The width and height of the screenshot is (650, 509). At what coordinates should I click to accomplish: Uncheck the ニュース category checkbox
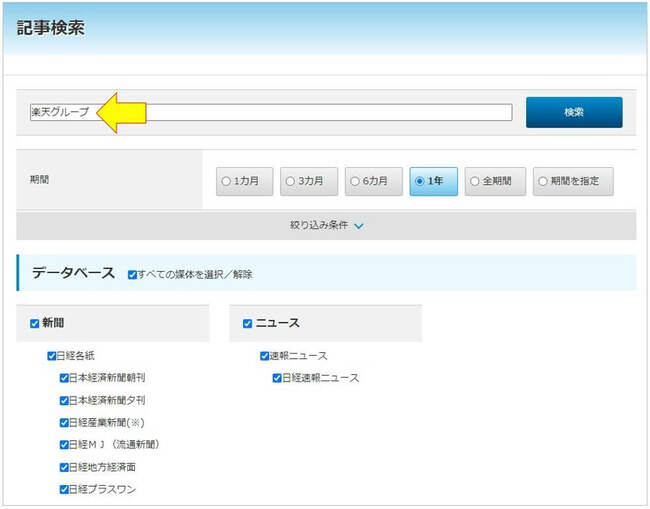[x=247, y=323]
